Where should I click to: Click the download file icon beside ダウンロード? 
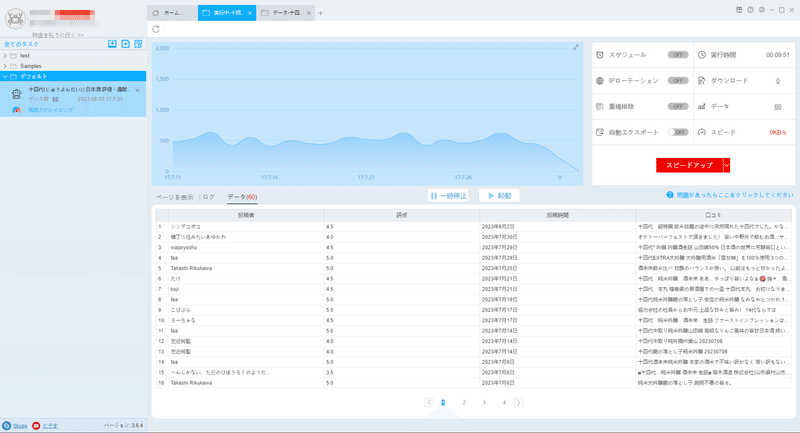tap(702, 81)
